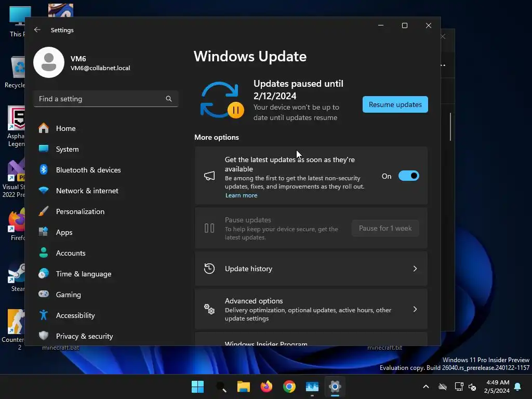
Task: Click the Settings gear on the taskbar
Action: (335, 387)
